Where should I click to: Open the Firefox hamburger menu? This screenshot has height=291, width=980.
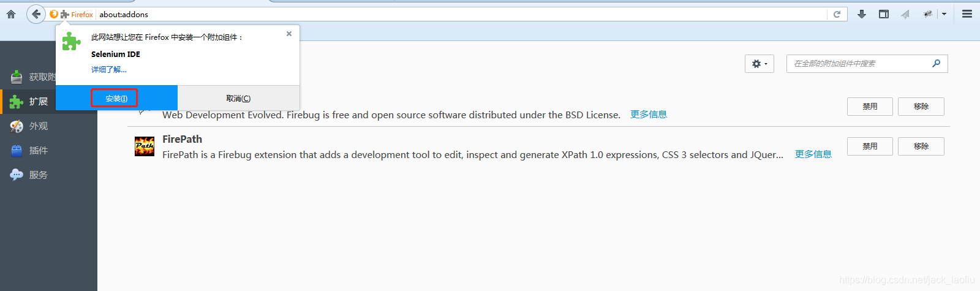[967, 14]
